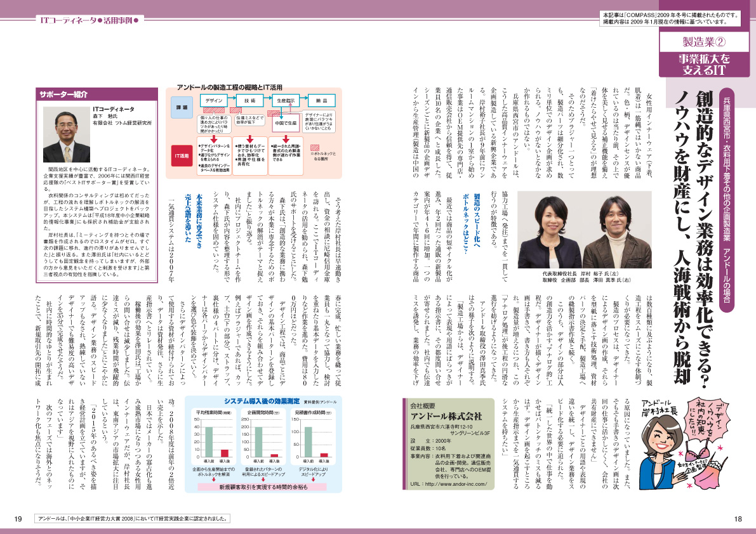Click the address "兵庫県西宮市六湛寺町12-10"
Viewport: 756px width, 534px height.
442,427
